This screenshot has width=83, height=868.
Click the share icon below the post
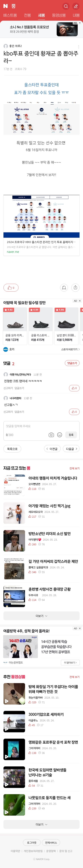(75, 287)
